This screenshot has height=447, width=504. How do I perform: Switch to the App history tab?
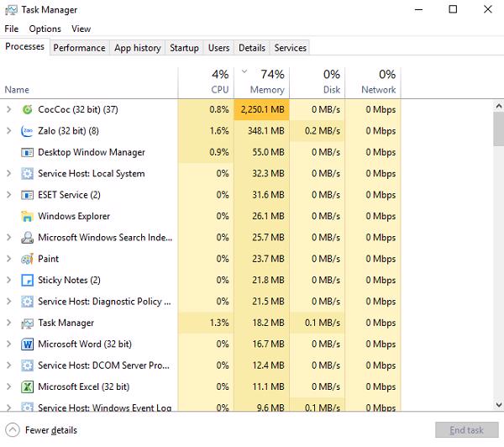(x=138, y=48)
